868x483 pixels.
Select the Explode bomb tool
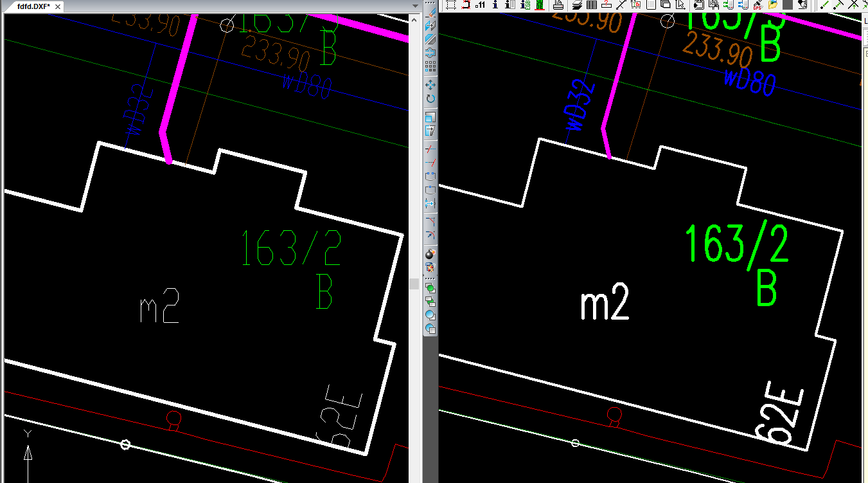coord(430,254)
